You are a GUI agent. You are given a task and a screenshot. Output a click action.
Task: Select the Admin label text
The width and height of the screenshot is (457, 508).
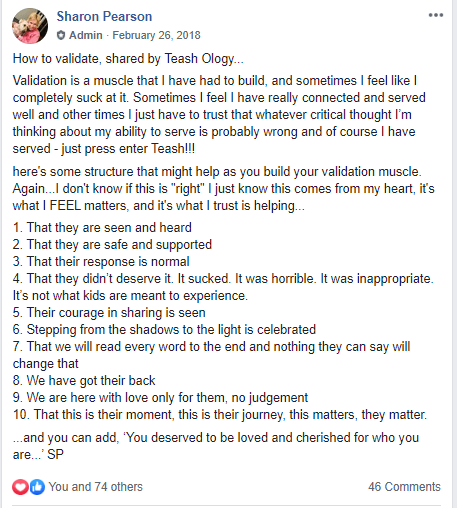86,35
